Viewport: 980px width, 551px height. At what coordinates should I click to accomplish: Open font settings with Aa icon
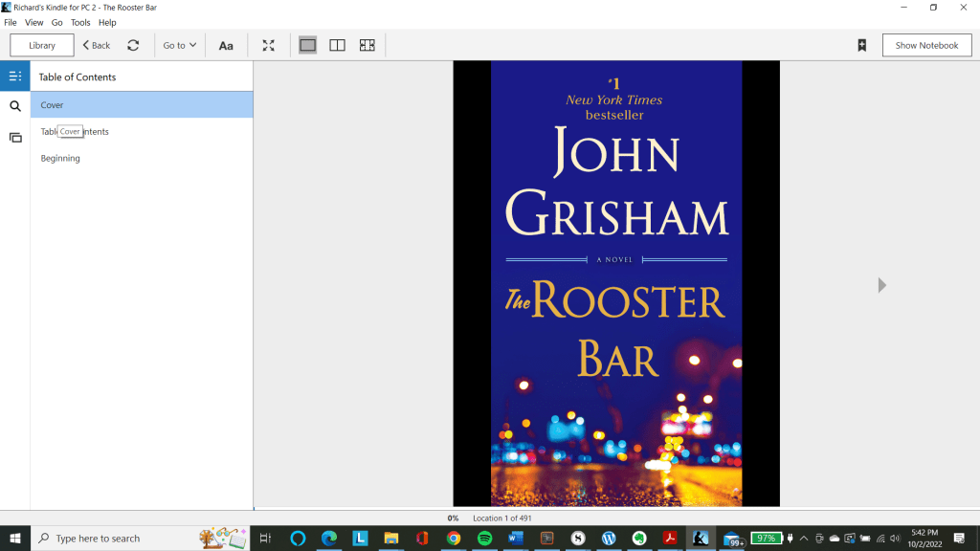tap(226, 45)
